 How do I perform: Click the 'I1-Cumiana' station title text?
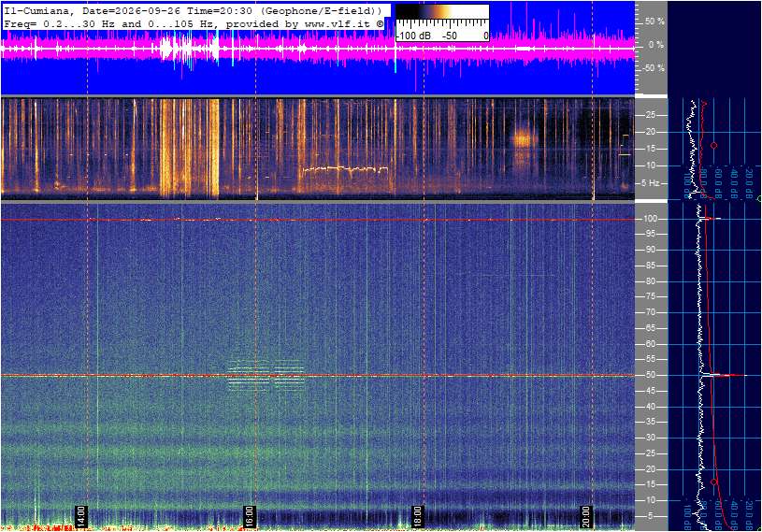tap(38, 10)
